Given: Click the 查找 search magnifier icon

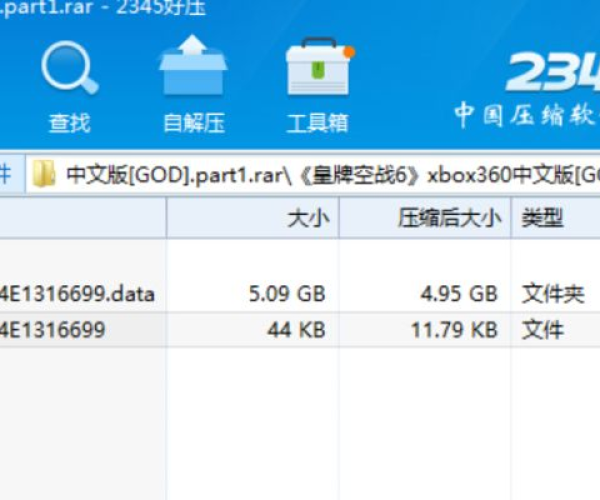Looking at the screenshot, I should (x=70, y=68).
